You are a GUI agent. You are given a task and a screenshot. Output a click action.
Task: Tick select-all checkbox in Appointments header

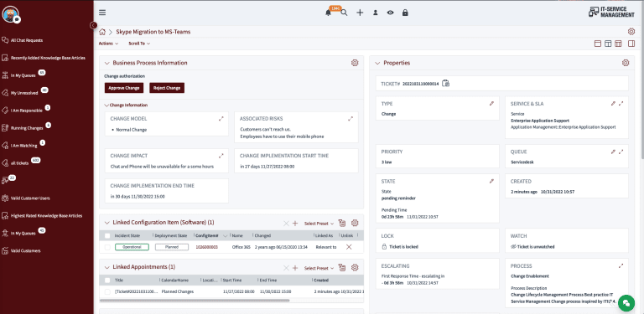(x=107, y=281)
